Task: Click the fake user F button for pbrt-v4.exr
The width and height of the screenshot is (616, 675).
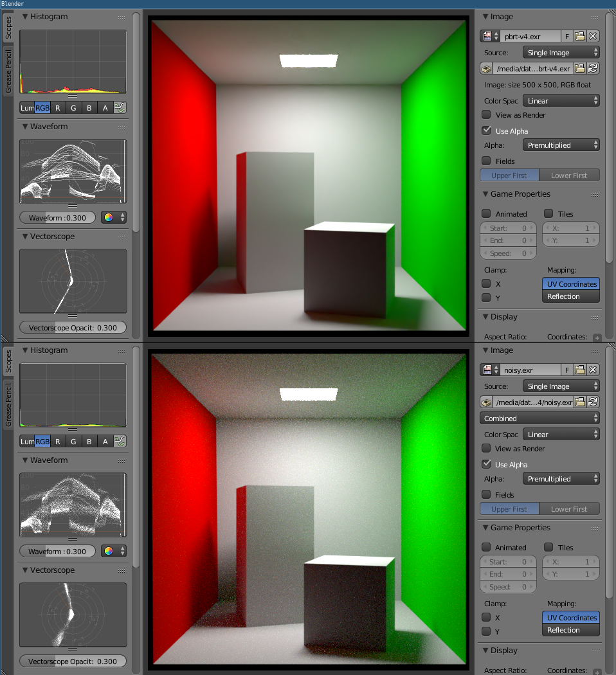Action: point(566,36)
